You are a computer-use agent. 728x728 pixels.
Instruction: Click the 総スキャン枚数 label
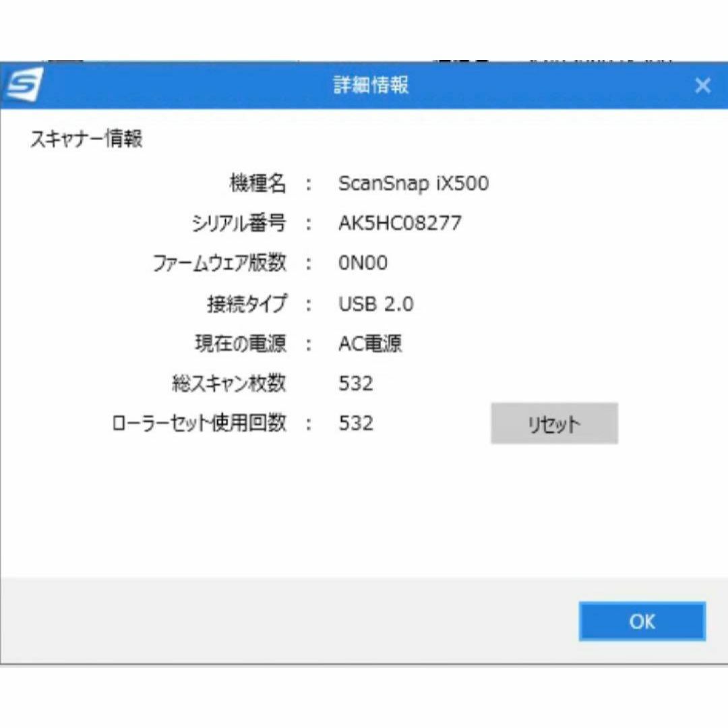tap(229, 384)
